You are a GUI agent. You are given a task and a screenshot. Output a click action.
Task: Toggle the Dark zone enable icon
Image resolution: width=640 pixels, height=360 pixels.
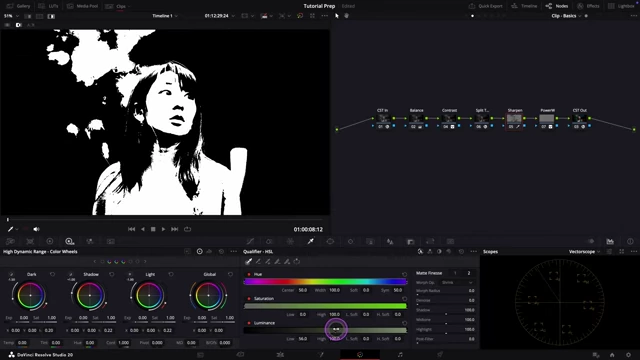pyautogui.click(x=11, y=274)
